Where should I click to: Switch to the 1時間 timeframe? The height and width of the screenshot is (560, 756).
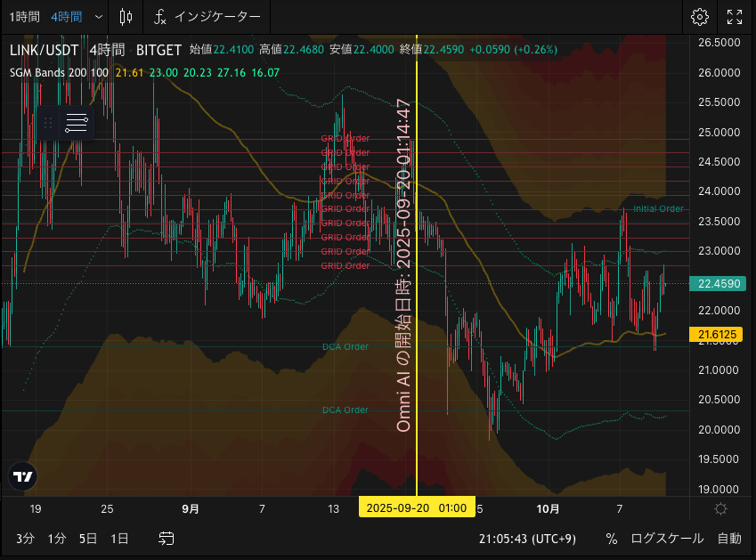24,17
